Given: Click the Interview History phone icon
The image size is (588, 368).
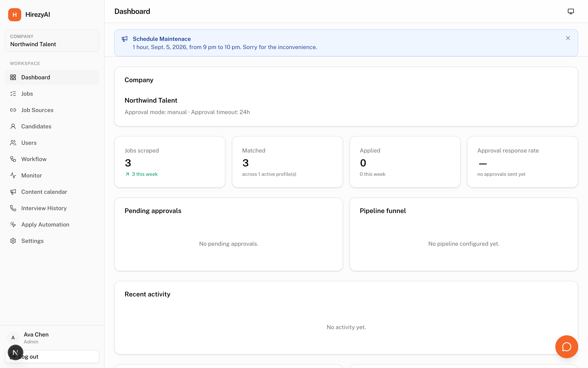Looking at the screenshot, I should (13, 208).
